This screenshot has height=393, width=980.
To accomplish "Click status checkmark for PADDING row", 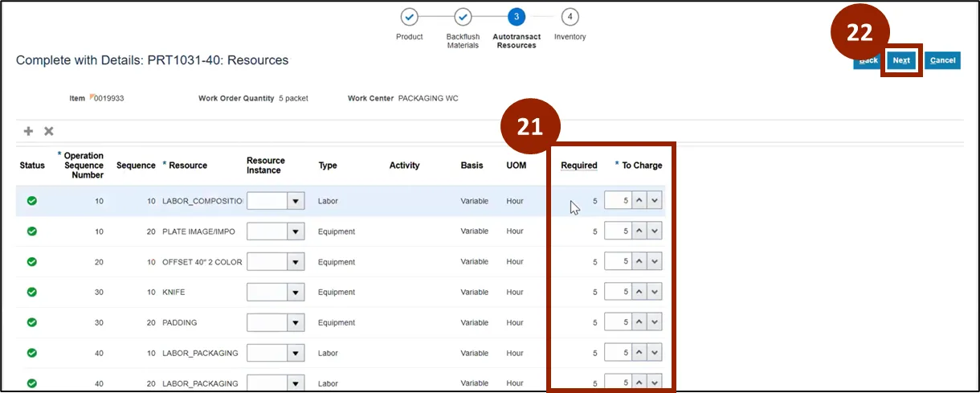I will pos(32,323).
